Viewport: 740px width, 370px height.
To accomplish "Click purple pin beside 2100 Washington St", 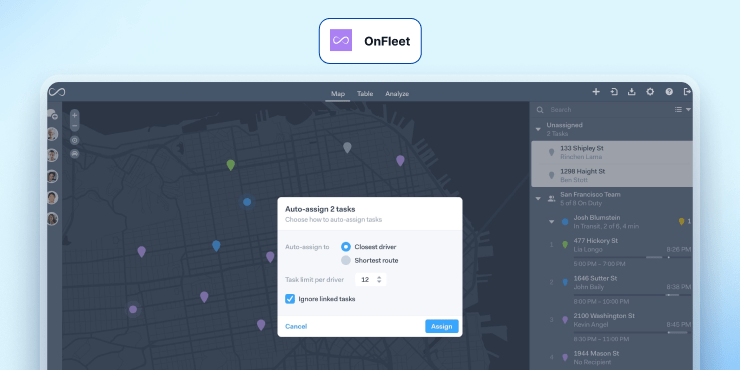I will [565, 320].
